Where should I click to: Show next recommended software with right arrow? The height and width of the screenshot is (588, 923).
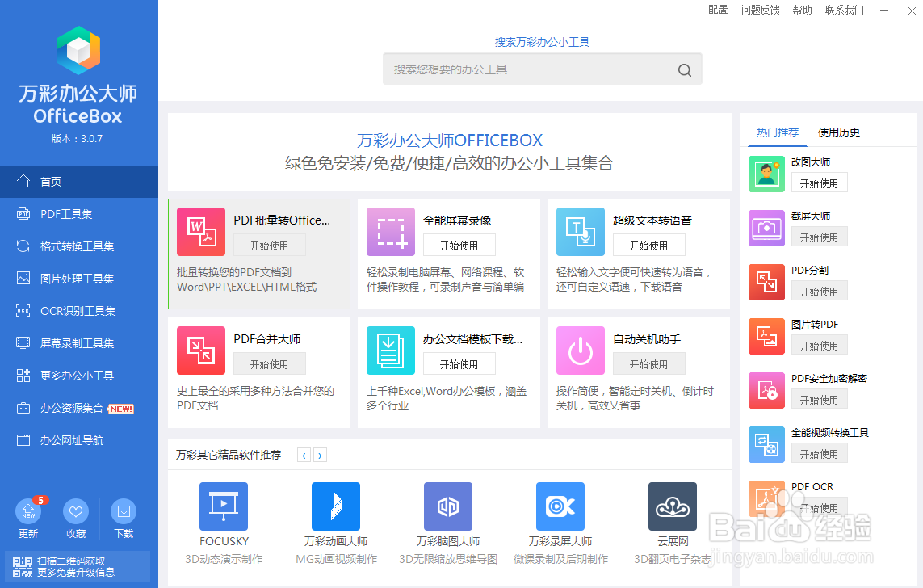[x=321, y=455]
